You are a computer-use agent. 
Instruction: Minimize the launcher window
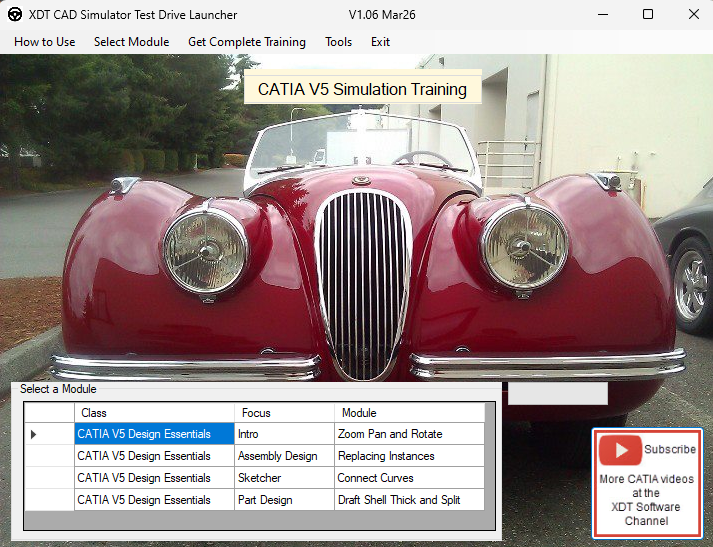click(603, 15)
